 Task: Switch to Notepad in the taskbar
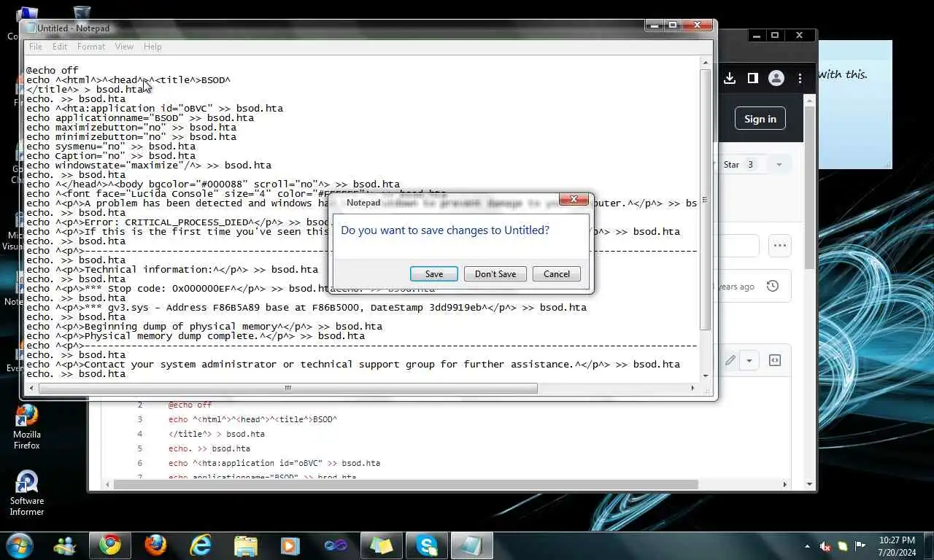pyautogui.click(x=472, y=545)
